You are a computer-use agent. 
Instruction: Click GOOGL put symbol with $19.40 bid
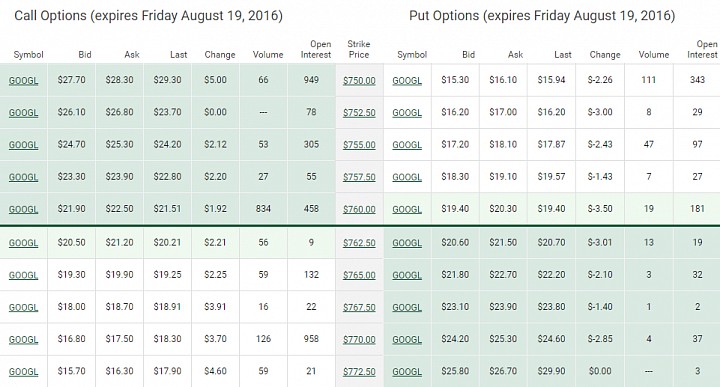[407, 209]
